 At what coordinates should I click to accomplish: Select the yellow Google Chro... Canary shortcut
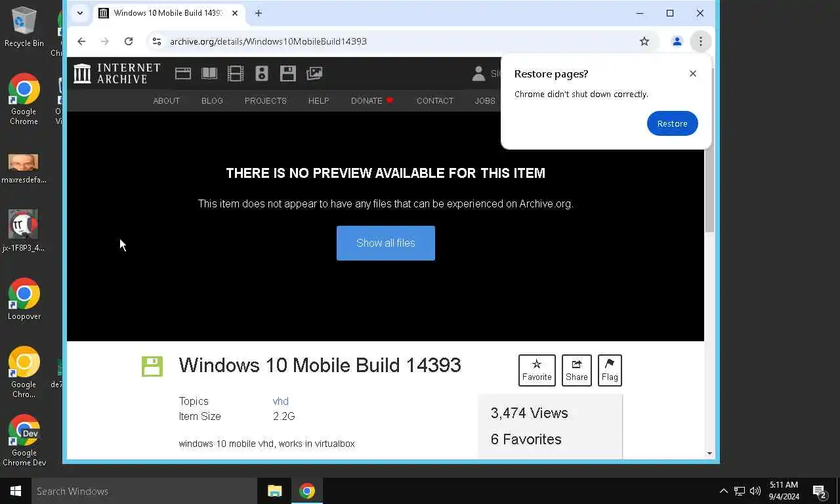point(24,372)
